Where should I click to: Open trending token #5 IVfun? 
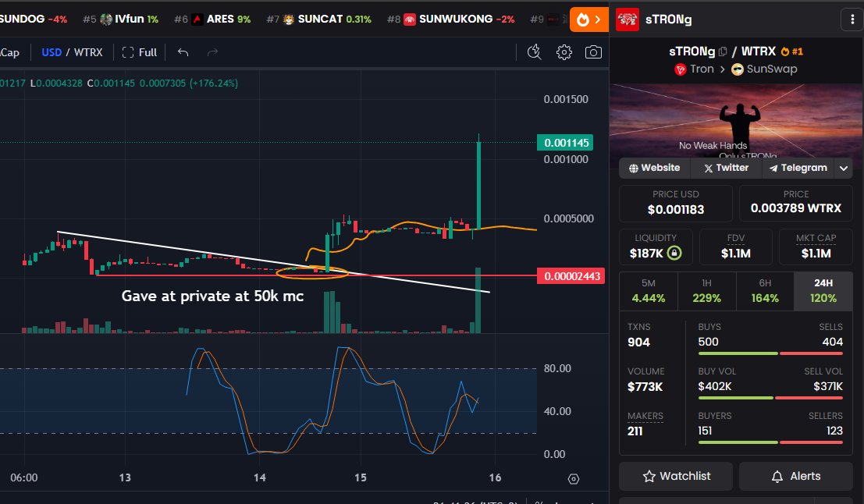[x=121, y=20]
